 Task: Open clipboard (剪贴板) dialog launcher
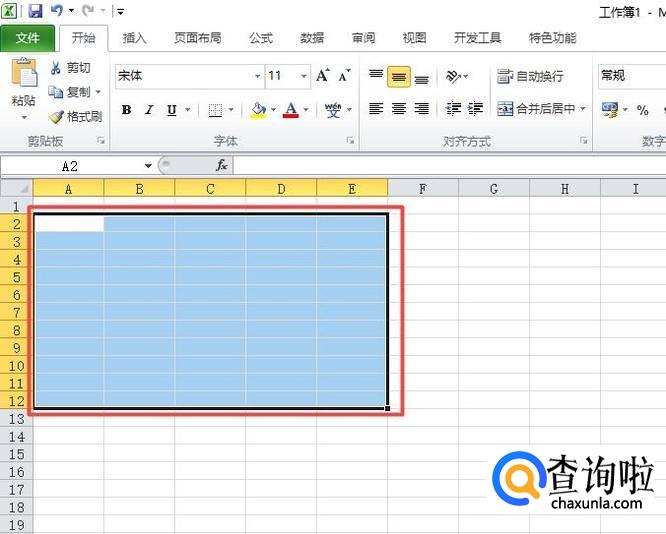[x=101, y=141]
